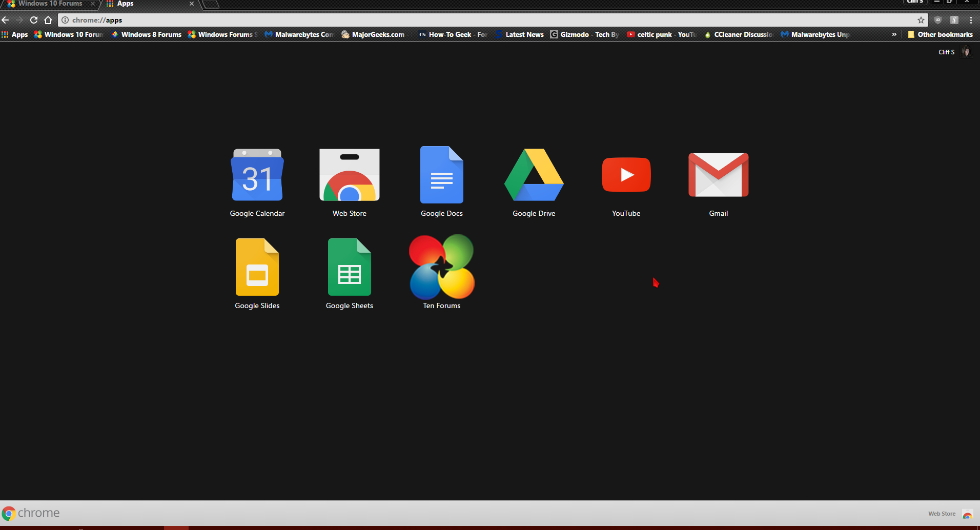
Task: Select the Apps tab
Action: tap(125, 4)
